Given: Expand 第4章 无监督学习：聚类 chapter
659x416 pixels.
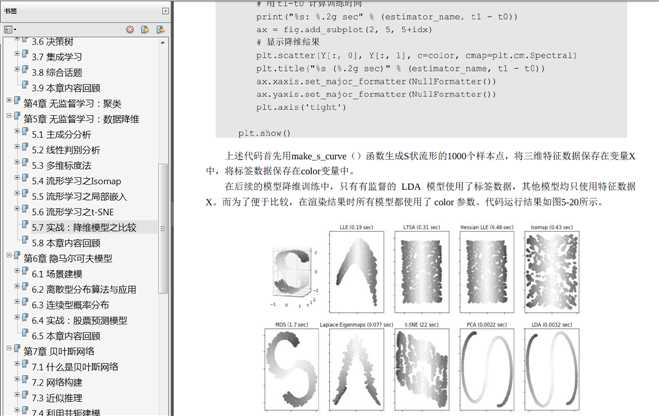Looking at the screenshot, I should pyautogui.click(x=9, y=100).
